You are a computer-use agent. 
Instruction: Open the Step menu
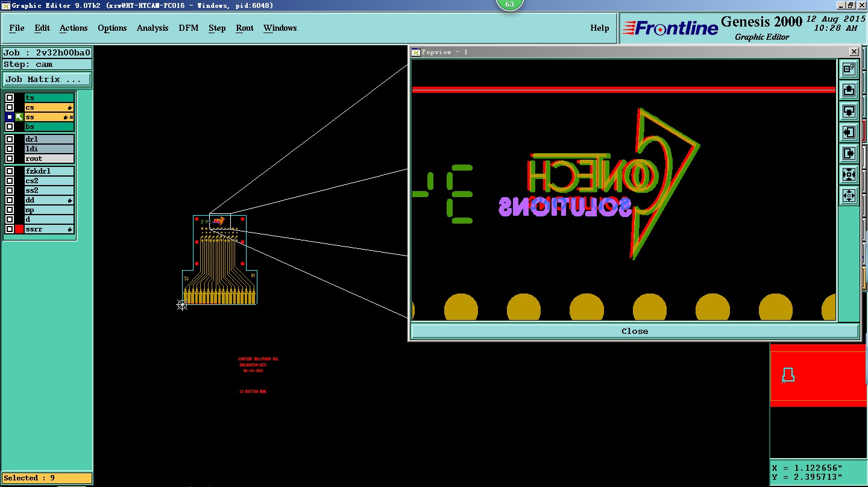(x=217, y=28)
